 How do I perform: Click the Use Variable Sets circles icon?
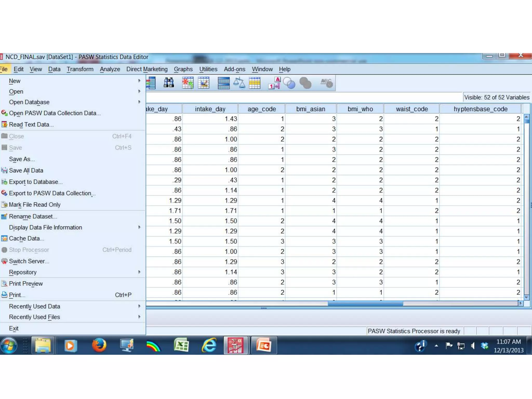pyautogui.click(x=289, y=83)
